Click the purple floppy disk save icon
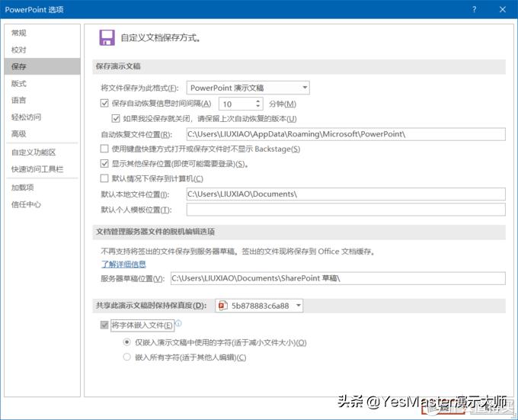 [x=107, y=37]
